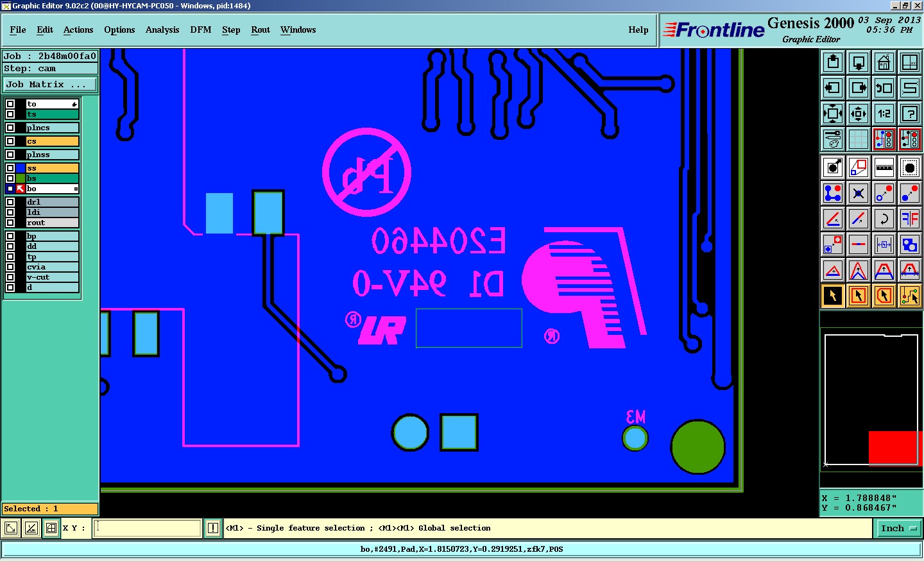Open the Windows menu
924x562 pixels.
click(x=298, y=30)
